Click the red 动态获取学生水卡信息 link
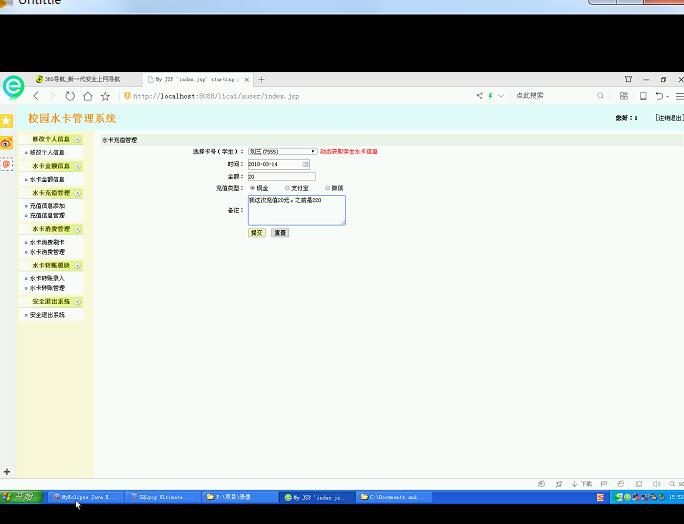This screenshot has width=684, height=524. coord(349,151)
